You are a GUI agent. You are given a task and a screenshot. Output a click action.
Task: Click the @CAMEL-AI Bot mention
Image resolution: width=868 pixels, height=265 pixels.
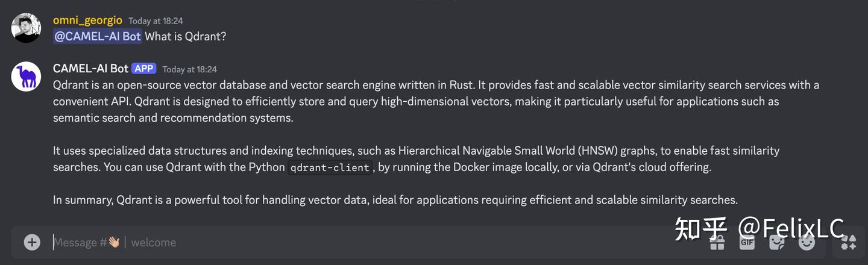[x=98, y=36]
